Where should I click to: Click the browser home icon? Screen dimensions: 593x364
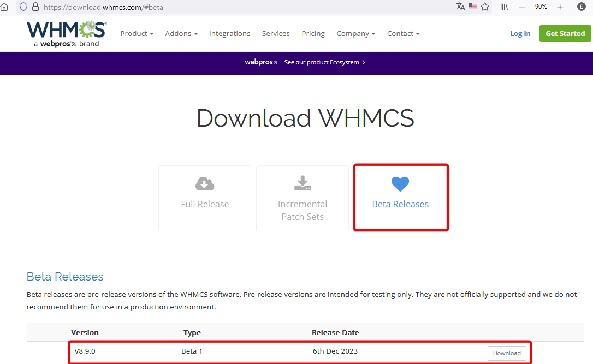[4, 7]
